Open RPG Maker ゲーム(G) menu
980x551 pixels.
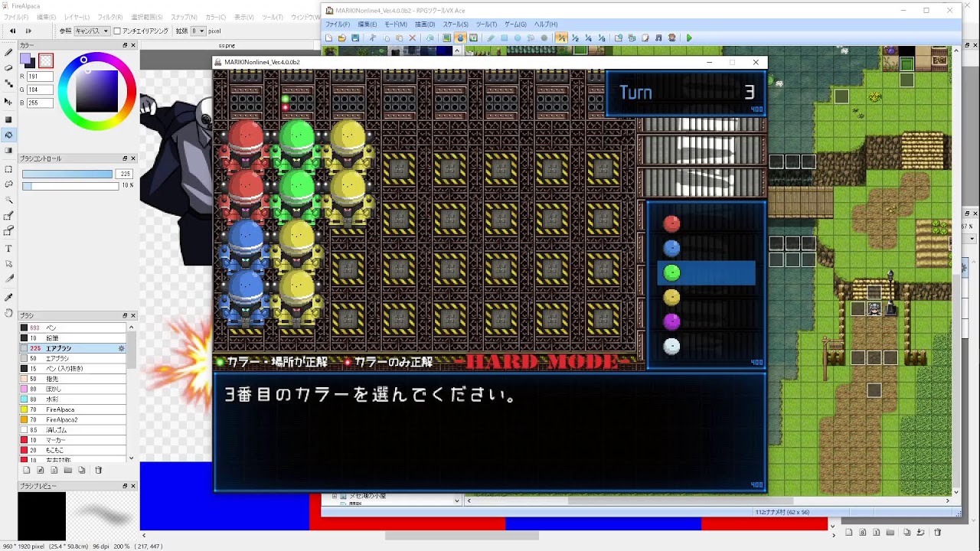tap(516, 24)
